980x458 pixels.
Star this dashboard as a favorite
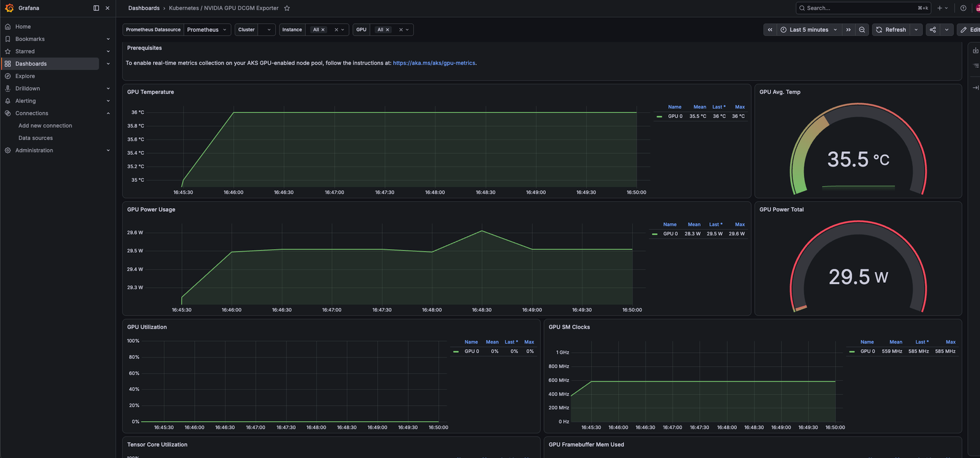(x=287, y=8)
